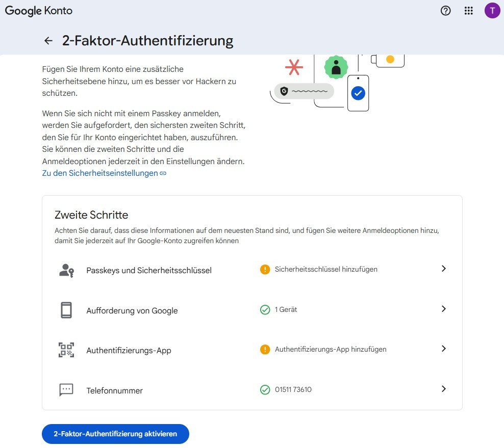Expand the Passkeys und Sicherheitsschlüssel row
This screenshot has height=448, width=504.
[444, 269]
